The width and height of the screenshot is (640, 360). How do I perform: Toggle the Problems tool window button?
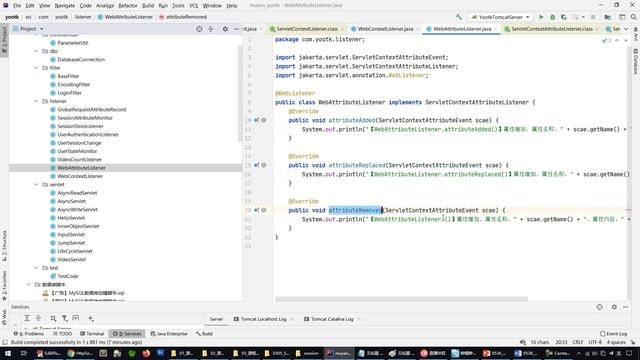(x=29, y=333)
